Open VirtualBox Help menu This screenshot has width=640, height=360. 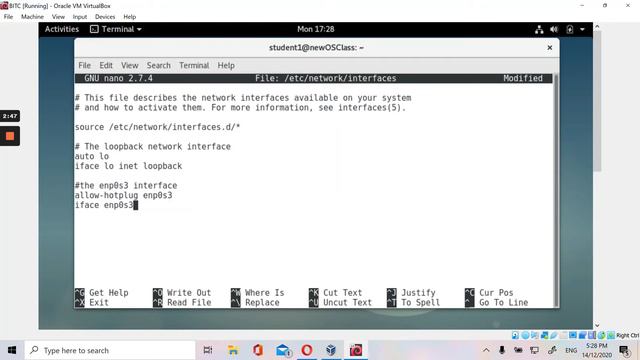[x=129, y=17]
